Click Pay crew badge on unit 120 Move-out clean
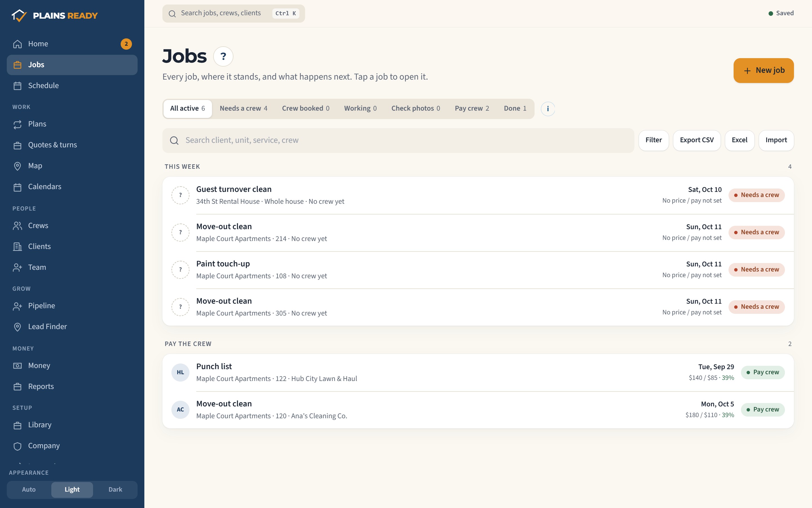Image resolution: width=812 pixels, height=508 pixels. tap(763, 410)
